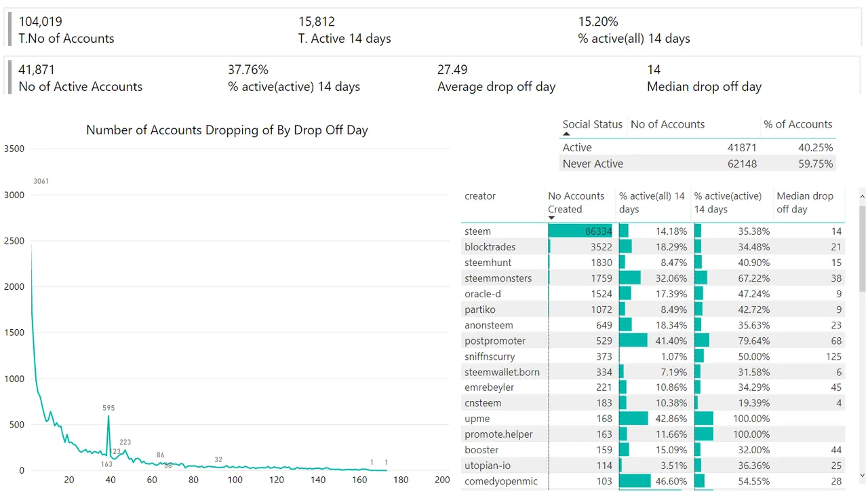The width and height of the screenshot is (868, 492).
Task: Select the Active social status row
Action: pyautogui.click(x=698, y=147)
